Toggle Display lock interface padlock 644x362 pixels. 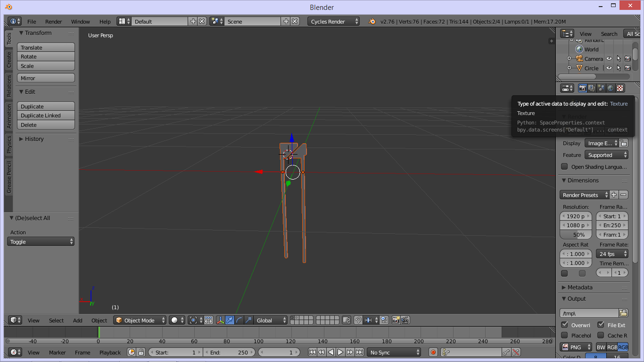click(623, 143)
